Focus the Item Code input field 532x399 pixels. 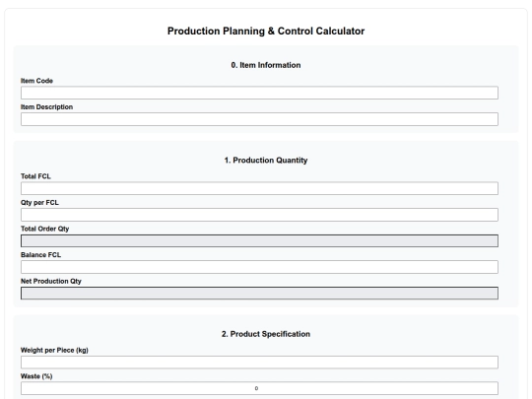pyautogui.click(x=259, y=93)
